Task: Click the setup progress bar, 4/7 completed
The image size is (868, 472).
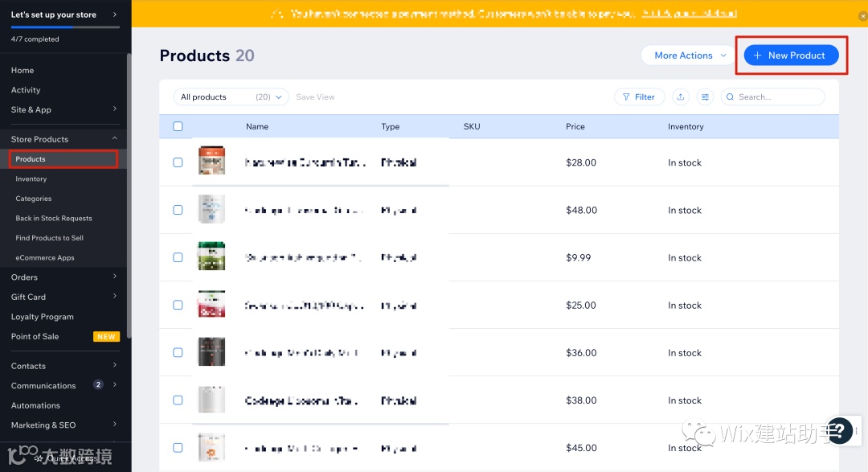Action: coord(65,27)
